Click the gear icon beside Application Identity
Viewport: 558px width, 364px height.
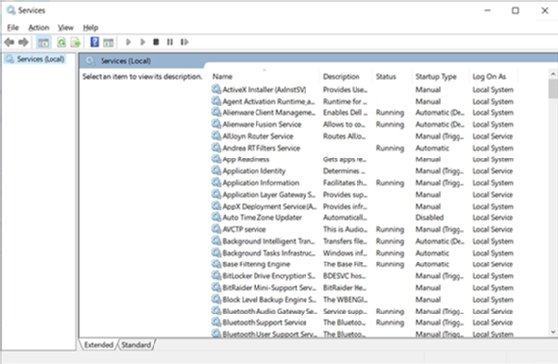216,170
